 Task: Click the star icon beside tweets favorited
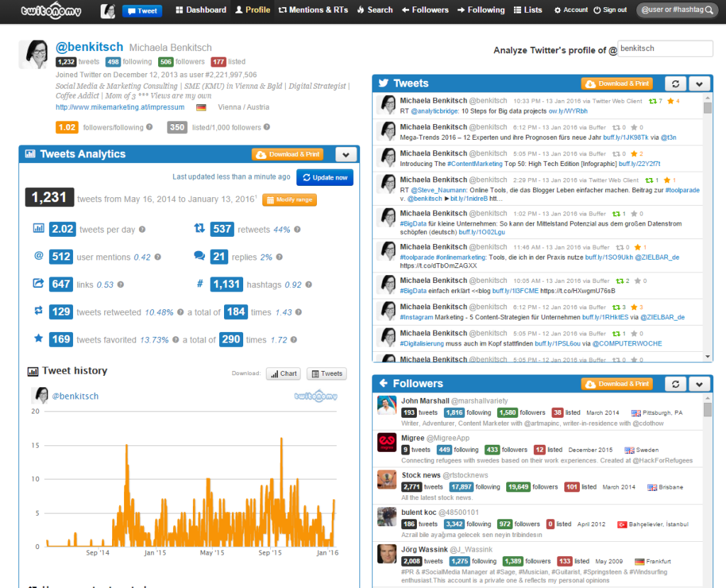coord(39,338)
